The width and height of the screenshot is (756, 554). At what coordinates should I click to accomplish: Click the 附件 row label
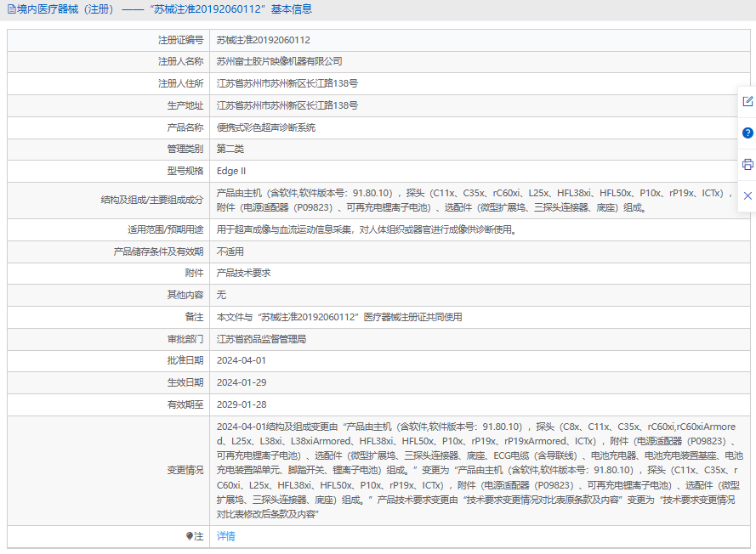point(194,273)
